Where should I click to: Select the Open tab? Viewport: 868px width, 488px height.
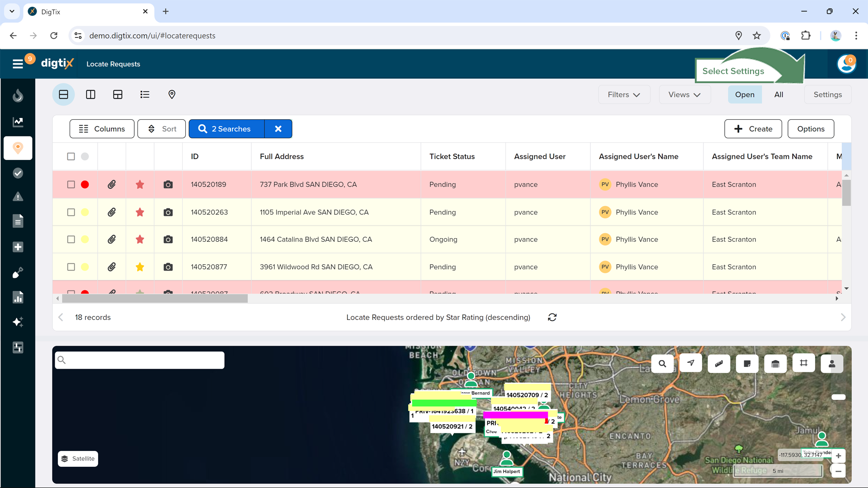[745, 94]
